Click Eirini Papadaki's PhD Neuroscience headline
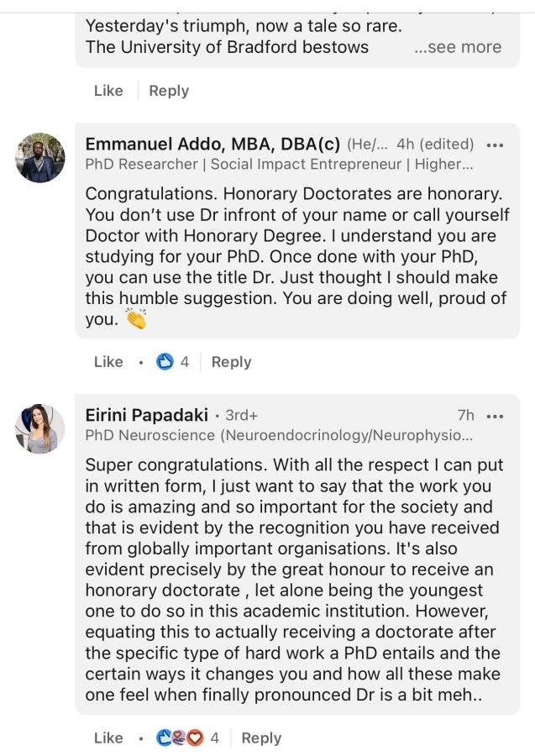 (279, 435)
